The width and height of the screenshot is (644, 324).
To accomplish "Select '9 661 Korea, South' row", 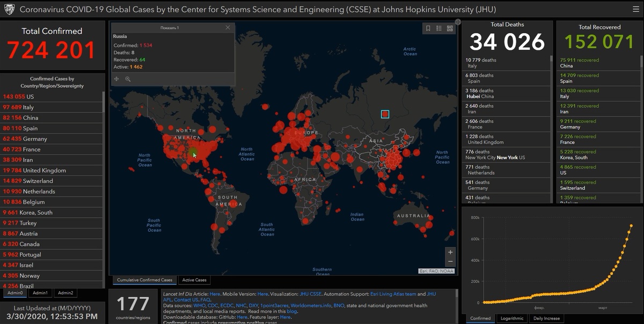I will coord(52,212).
